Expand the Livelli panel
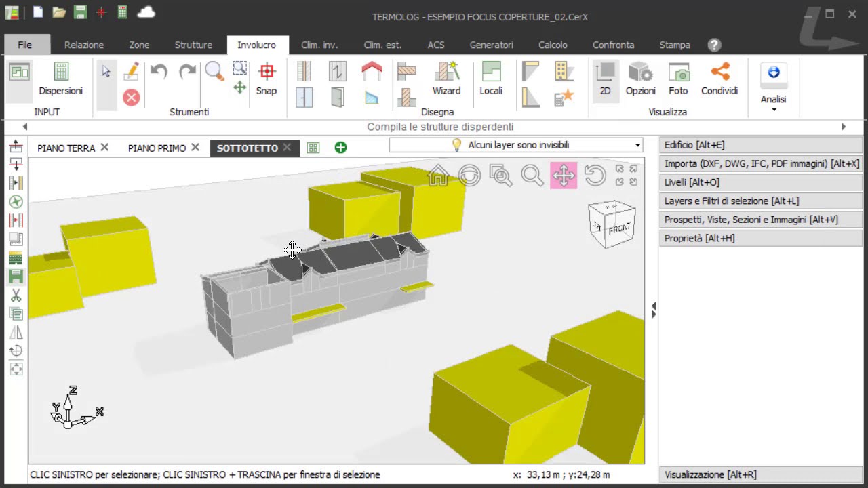The width and height of the screenshot is (868, 488). pyautogui.click(x=760, y=182)
